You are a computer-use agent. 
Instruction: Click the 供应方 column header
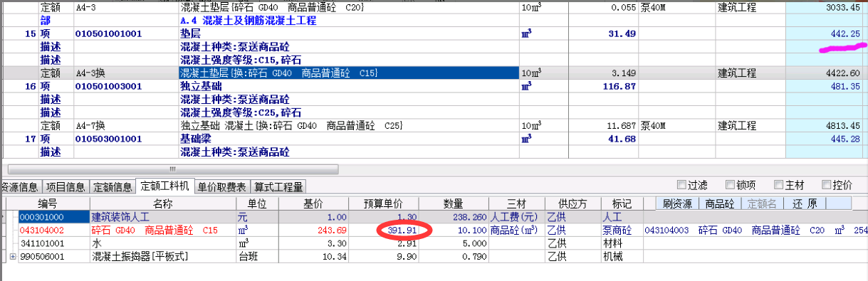pos(572,204)
